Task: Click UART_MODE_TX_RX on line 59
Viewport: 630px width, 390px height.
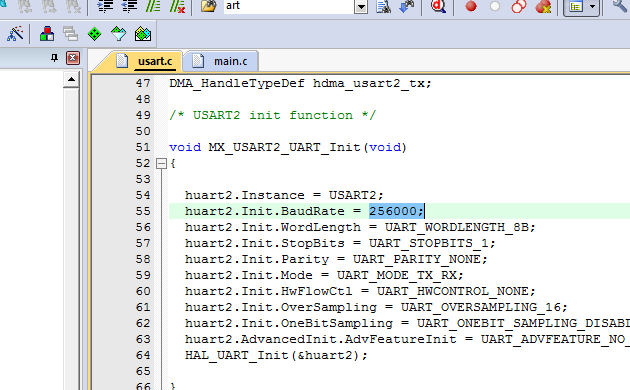Action: pos(396,275)
